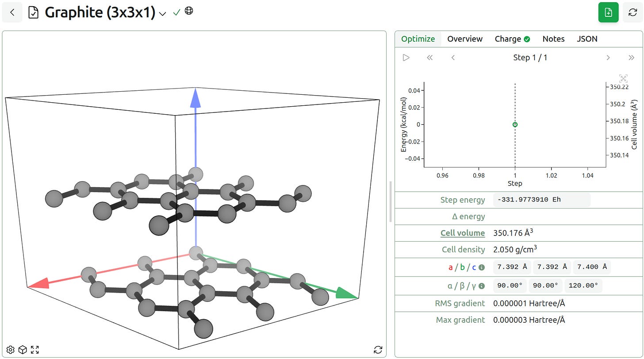Click the gamma angle value 120.00°

click(583, 286)
